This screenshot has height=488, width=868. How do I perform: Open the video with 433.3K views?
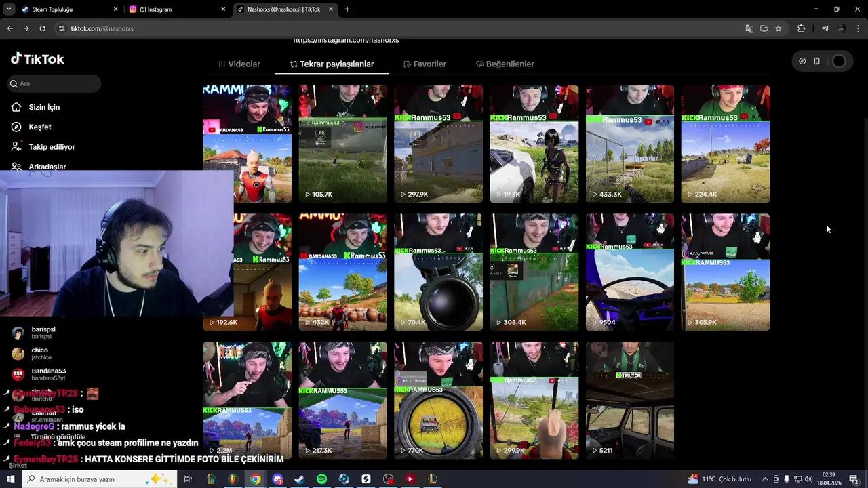click(630, 144)
